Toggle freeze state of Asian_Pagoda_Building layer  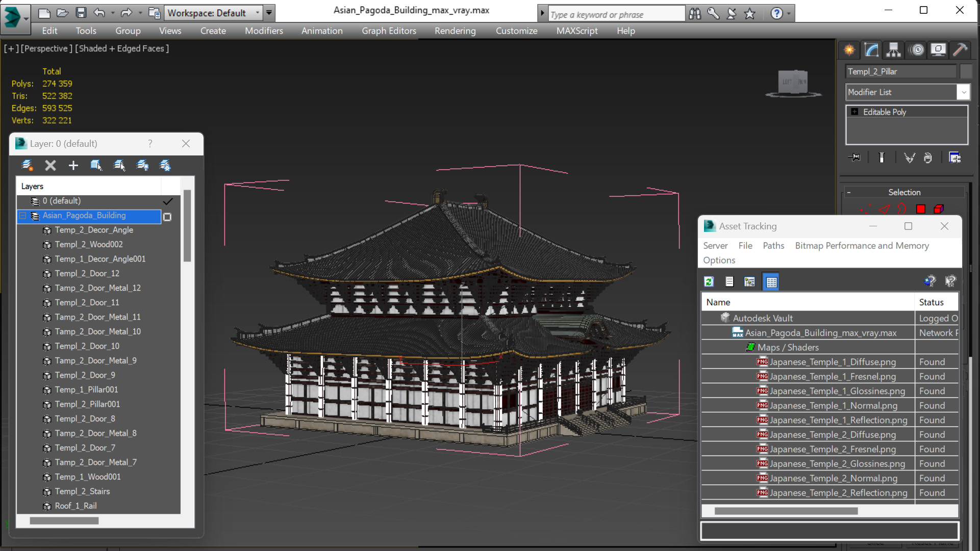[x=168, y=215]
